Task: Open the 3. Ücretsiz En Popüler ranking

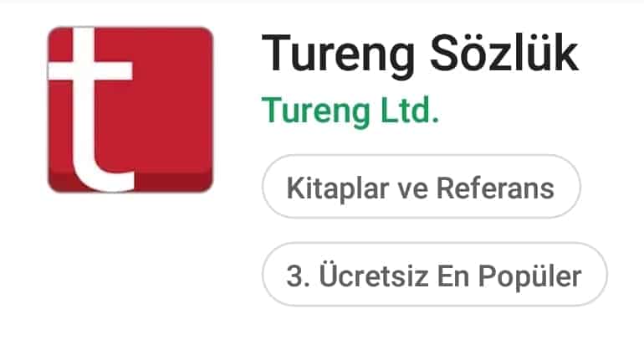Action: pyautogui.click(x=435, y=274)
